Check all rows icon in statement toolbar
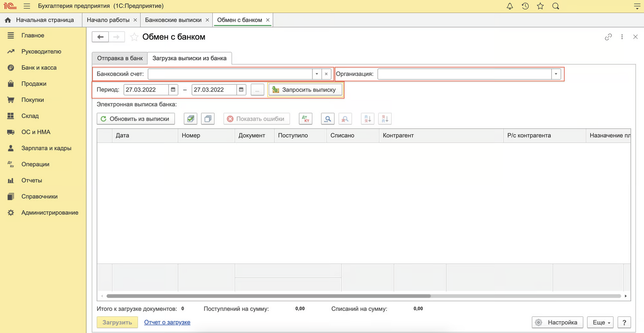The width and height of the screenshot is (644, 333). (191, 119)
